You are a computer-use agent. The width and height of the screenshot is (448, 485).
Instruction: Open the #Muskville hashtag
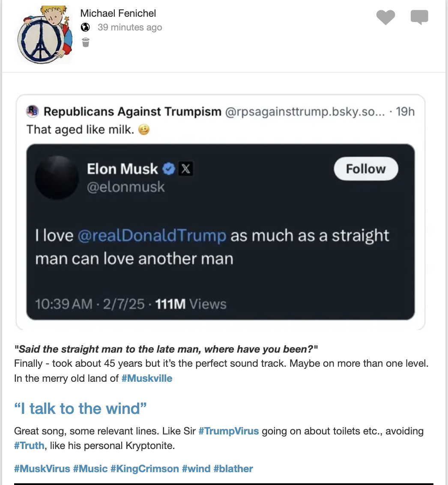click(147, 379)
